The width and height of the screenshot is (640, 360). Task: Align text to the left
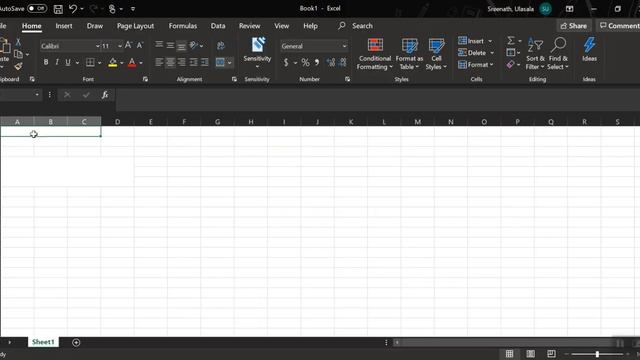[159, 62]
